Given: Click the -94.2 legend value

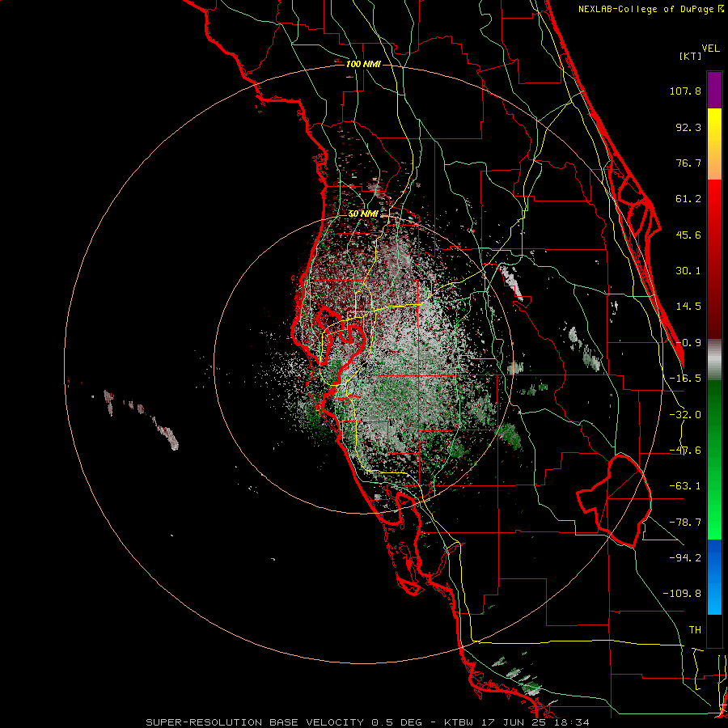Looking at the screenshot, I should click(x=685, y=557).
